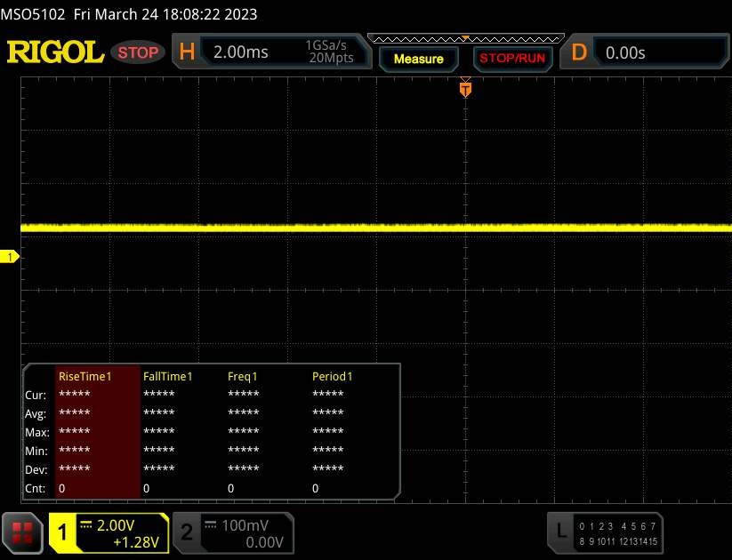Click the channel 2 offset 0.00V

(x=264, y=542)
